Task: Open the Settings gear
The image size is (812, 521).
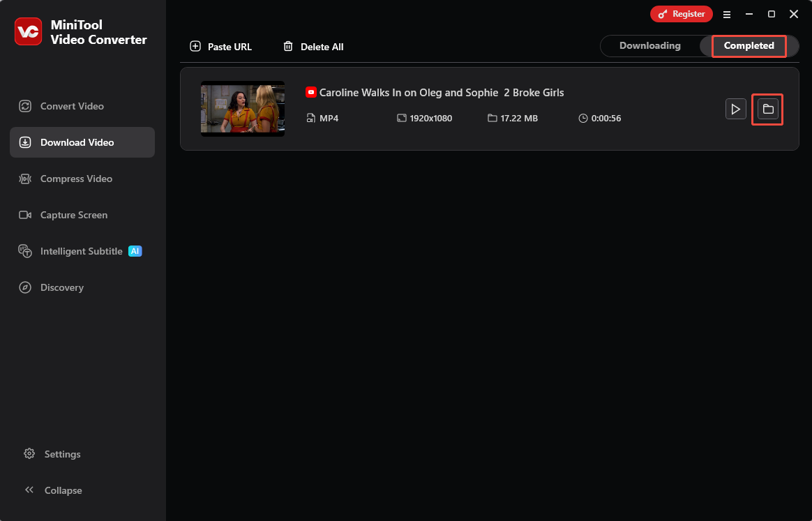Action: coord(29,453)
